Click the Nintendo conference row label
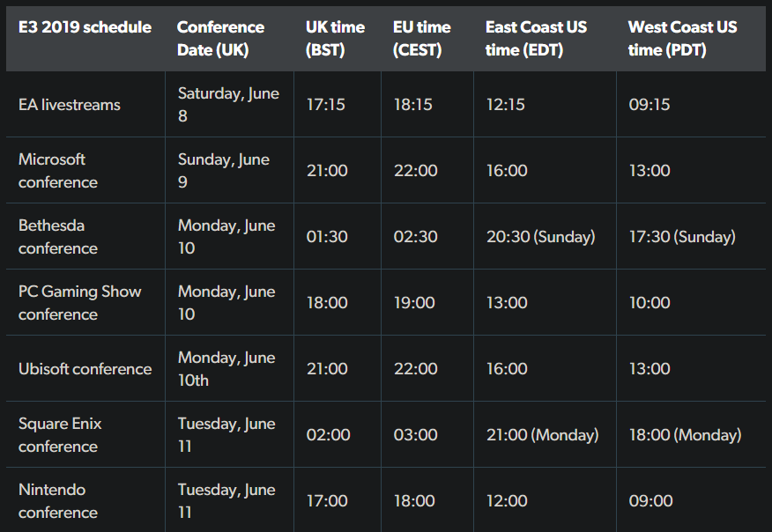This screenshot has height=532, width=772. (x=58, y=501)
